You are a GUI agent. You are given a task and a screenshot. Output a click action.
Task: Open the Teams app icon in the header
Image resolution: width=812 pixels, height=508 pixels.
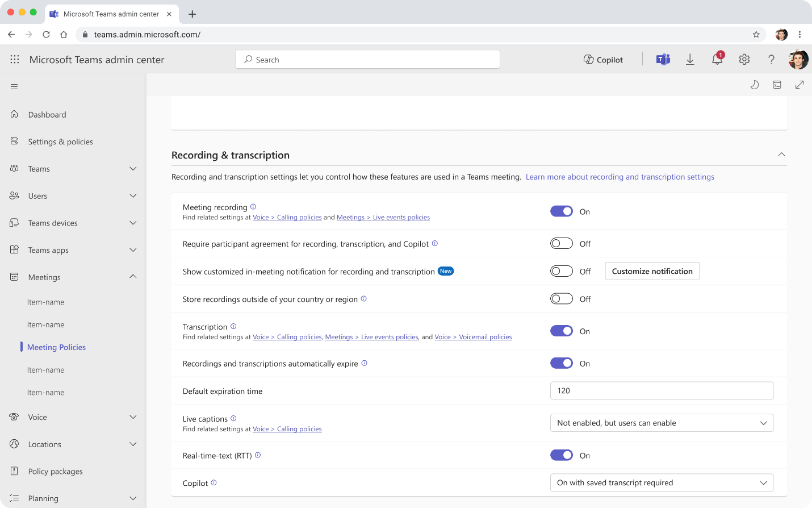[x=663, y=60]
